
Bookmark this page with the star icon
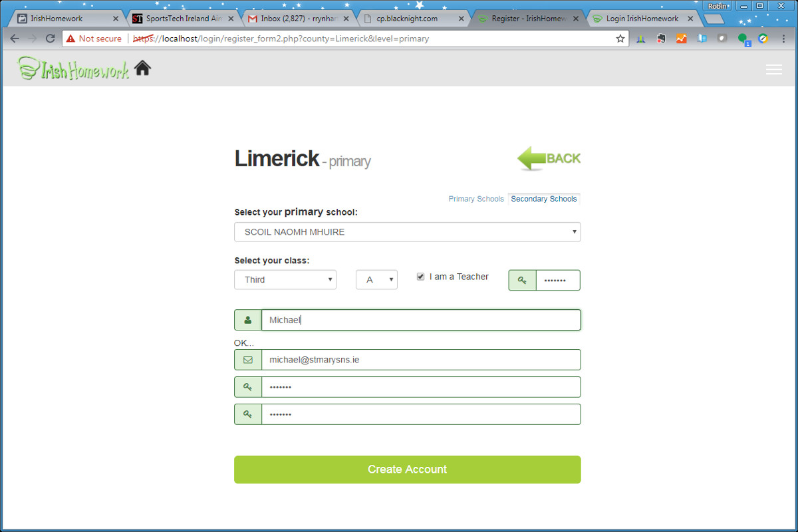(x=620, y=39)
